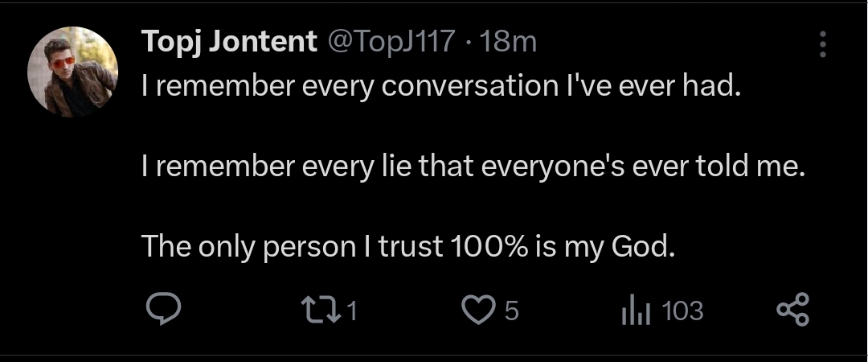This screenshot has width=868, height=362.
Task: Open the reply speech bubble icon
Action: tap(166, 311)
